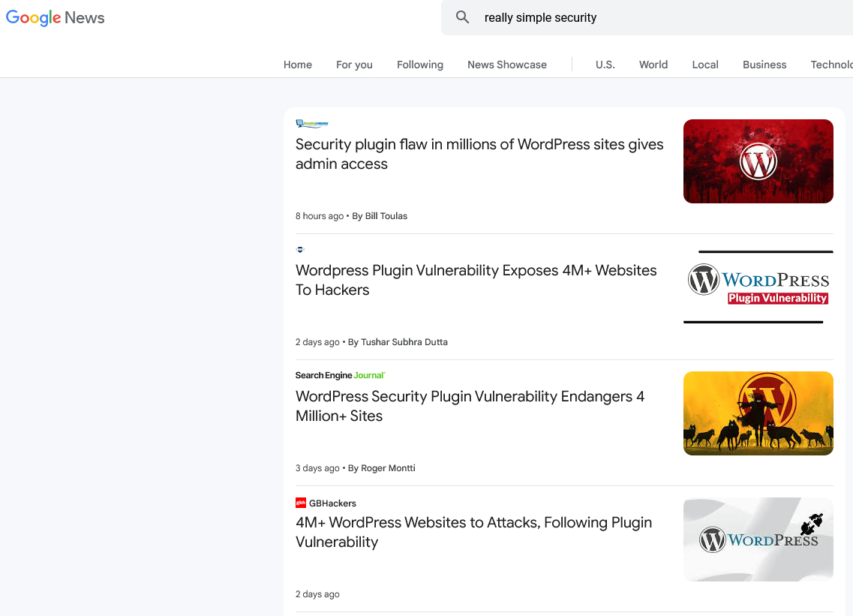Select the World news section
The image size is (853, 616).
(653, 65)
